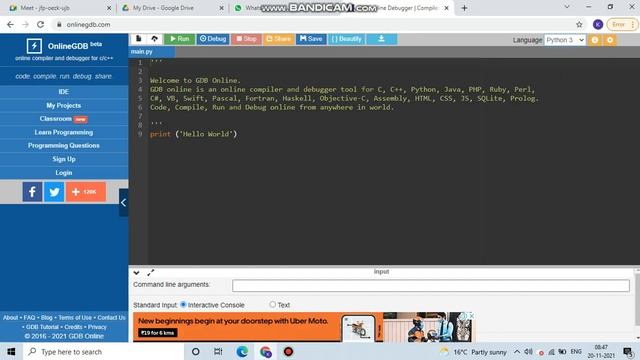This screenshot has height=360, width=640.
Task: Open the Sign Up page
Action: (64, 159)
